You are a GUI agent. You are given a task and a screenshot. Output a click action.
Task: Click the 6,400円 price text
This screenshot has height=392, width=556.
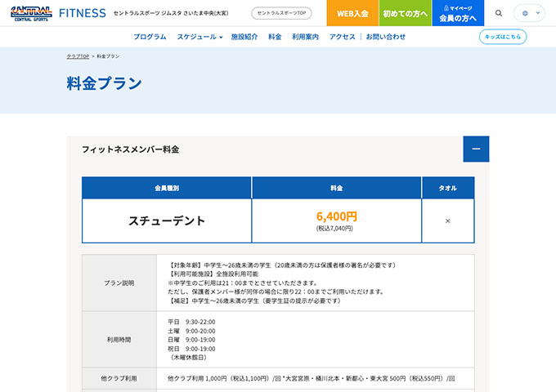337,216
